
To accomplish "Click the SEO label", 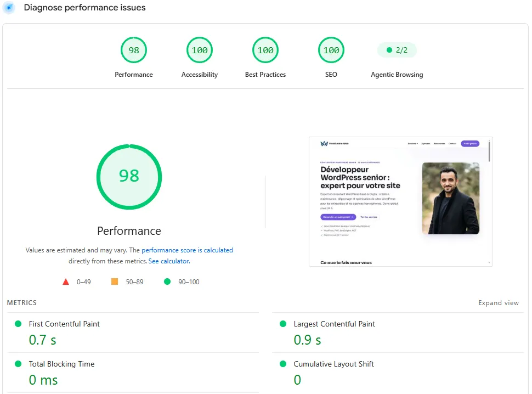I will [x=331, y=74].
